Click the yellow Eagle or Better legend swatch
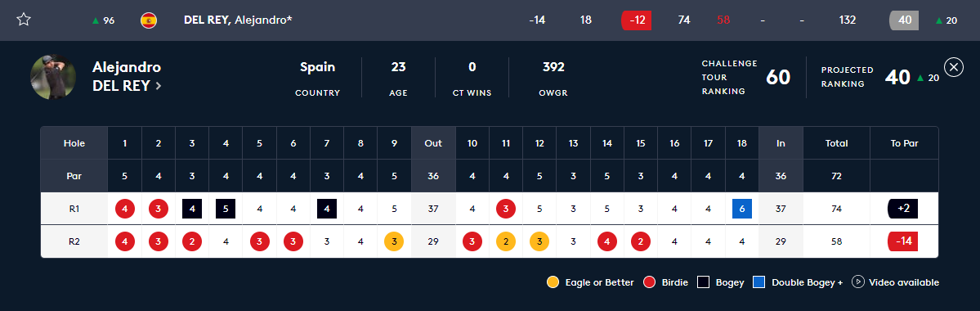 [x=553, y=282]
